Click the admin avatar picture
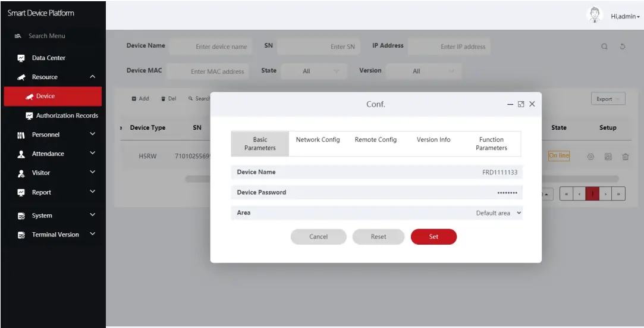 coord(594,15)
